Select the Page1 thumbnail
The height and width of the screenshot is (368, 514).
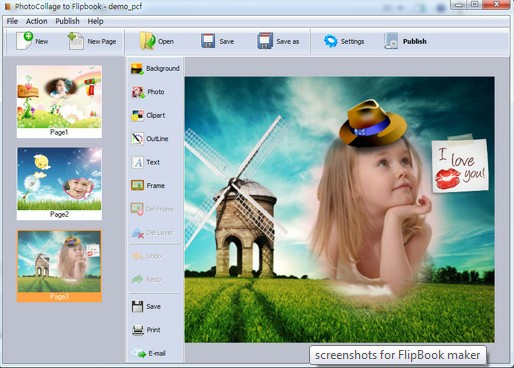point(59,101)
